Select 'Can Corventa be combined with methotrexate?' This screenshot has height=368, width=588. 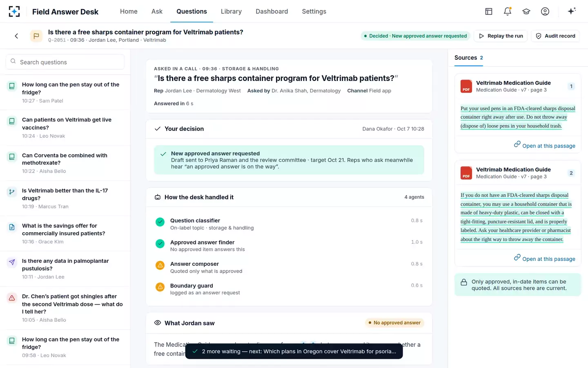(65, 163)
